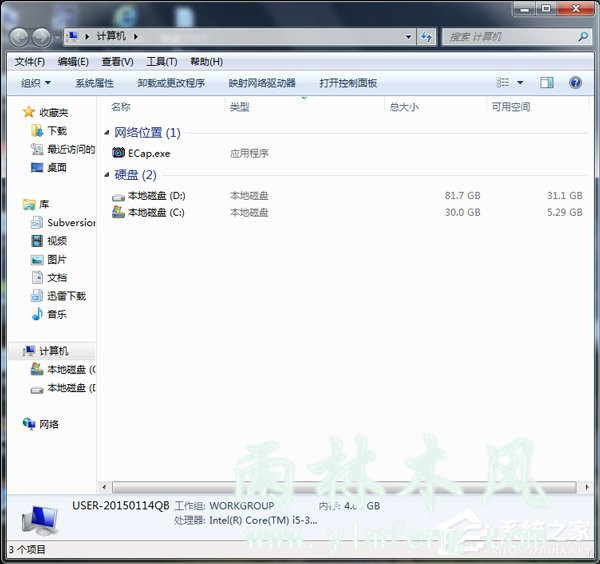Image resolution: width=600 pixels, height=564 pixels.
Task: Select Desktop (桌面) in sidebar
Action: [49, 167]
